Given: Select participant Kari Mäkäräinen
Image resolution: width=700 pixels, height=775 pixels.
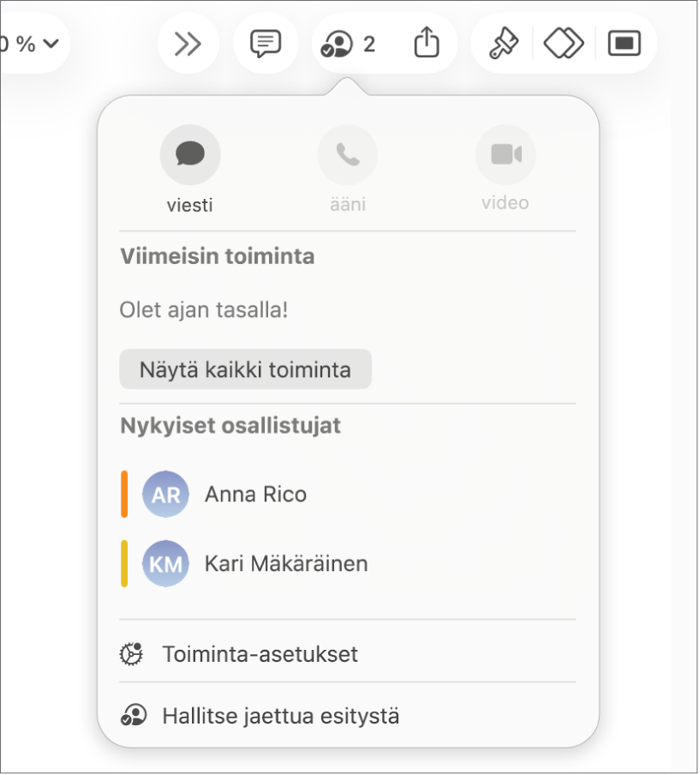Looking at the screenshot, I should pos(347,563).
